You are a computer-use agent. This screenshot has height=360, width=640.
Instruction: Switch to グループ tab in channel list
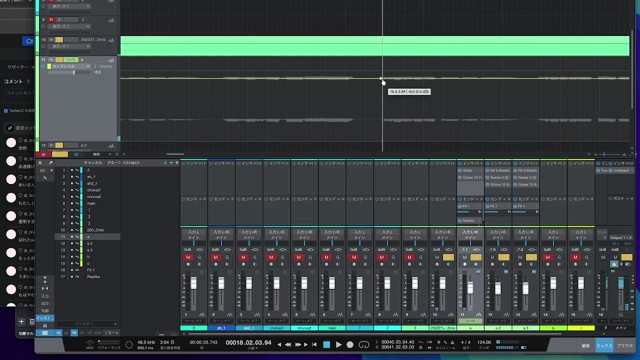(x=114, y=162)
